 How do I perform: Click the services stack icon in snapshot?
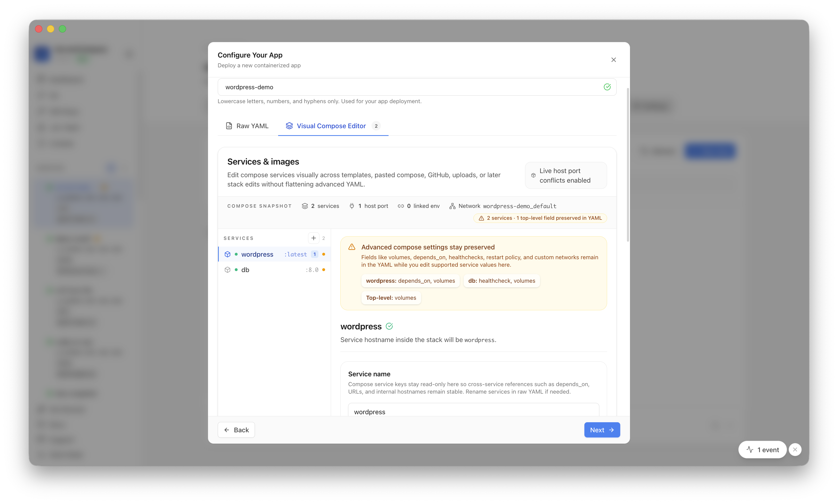pos(305,206)
